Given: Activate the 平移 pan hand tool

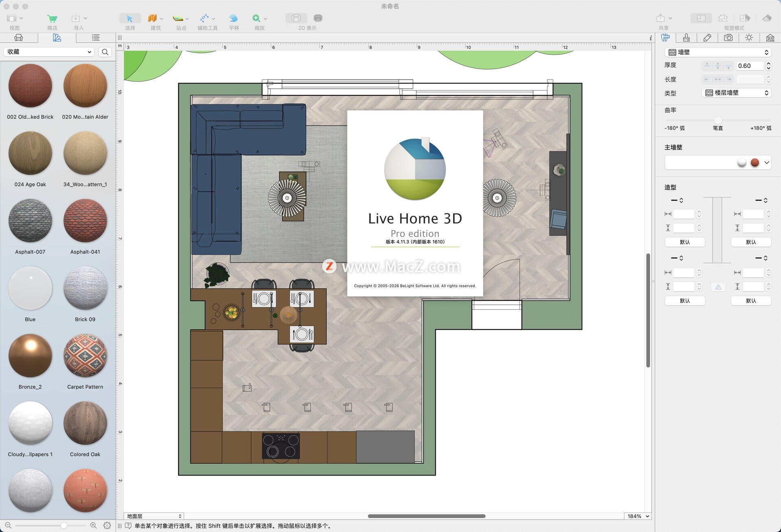Looking at the screenshot, I should [233, 18].
